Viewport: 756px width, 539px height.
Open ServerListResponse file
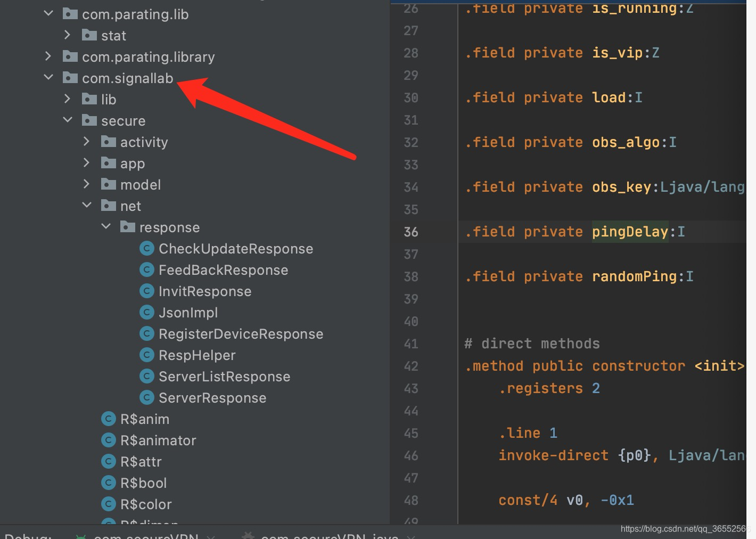(x=225, y=377)
